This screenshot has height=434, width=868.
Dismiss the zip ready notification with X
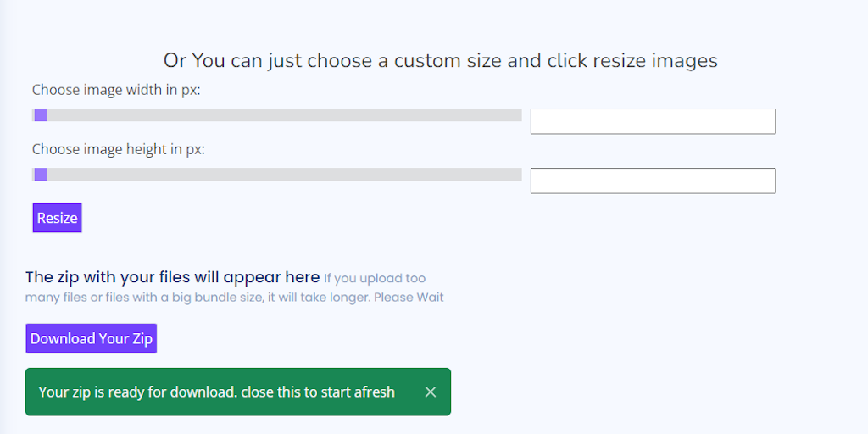[x=430, y=392]
